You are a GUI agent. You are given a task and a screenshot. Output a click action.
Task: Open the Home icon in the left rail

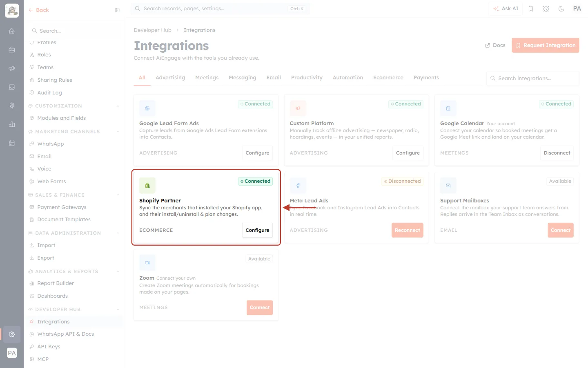pos(12,31)
